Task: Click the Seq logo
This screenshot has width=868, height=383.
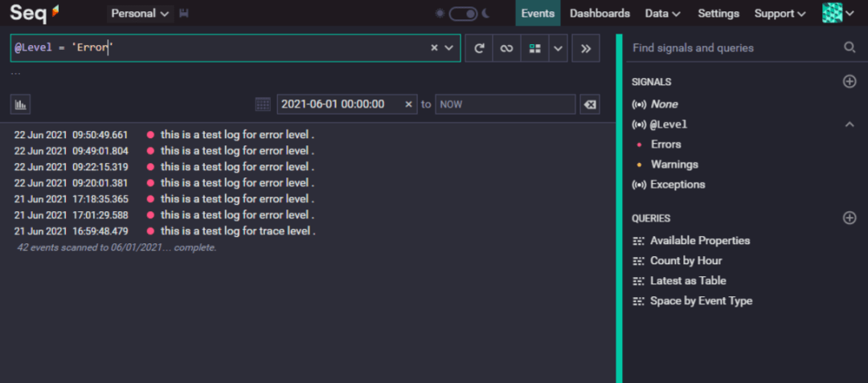Action: click(35, 13)
